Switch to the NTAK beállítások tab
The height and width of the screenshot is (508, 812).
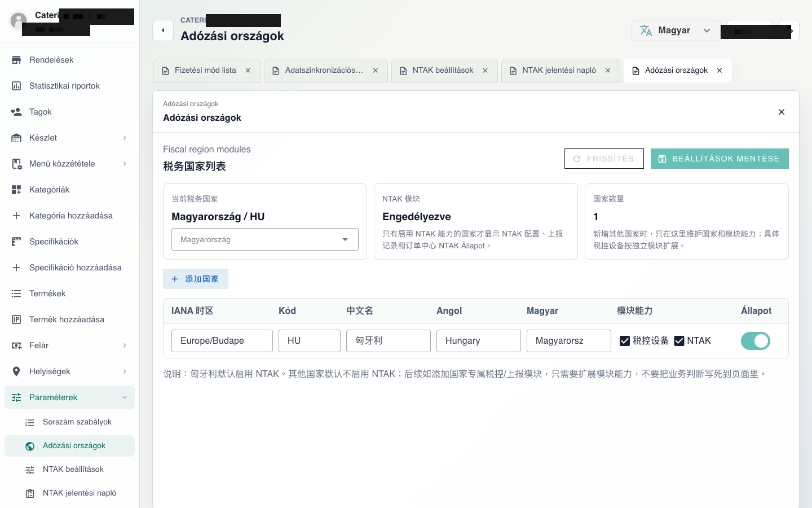[x=444, y=71]
